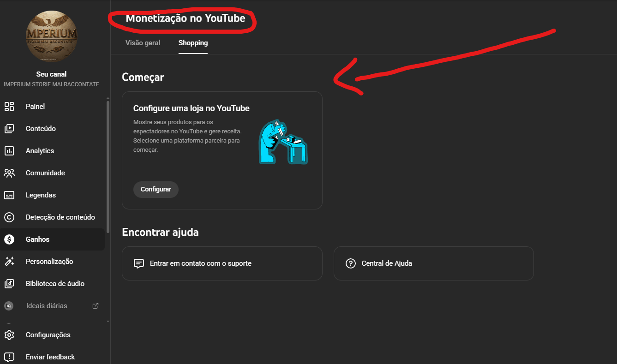Click the Personalização magic wand icon
Screen dimensions: 617x364
point(9,262)
